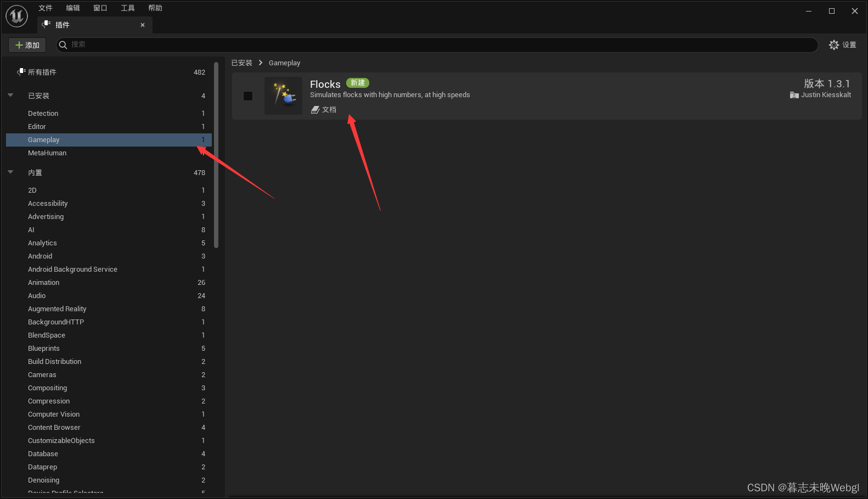Click the search magnifier icon
Screen dimensions: 868x499
(x=63, y=44)
